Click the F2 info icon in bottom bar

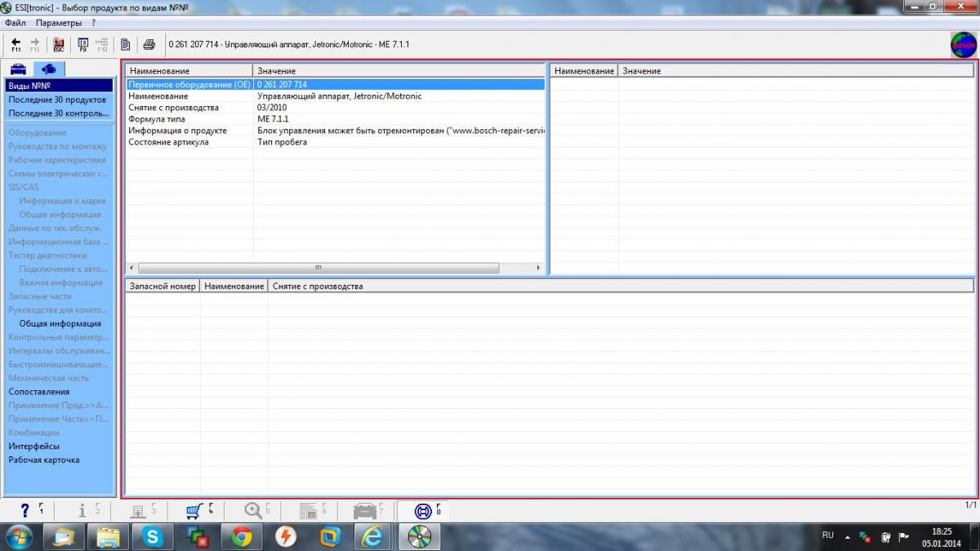[87, 511]
